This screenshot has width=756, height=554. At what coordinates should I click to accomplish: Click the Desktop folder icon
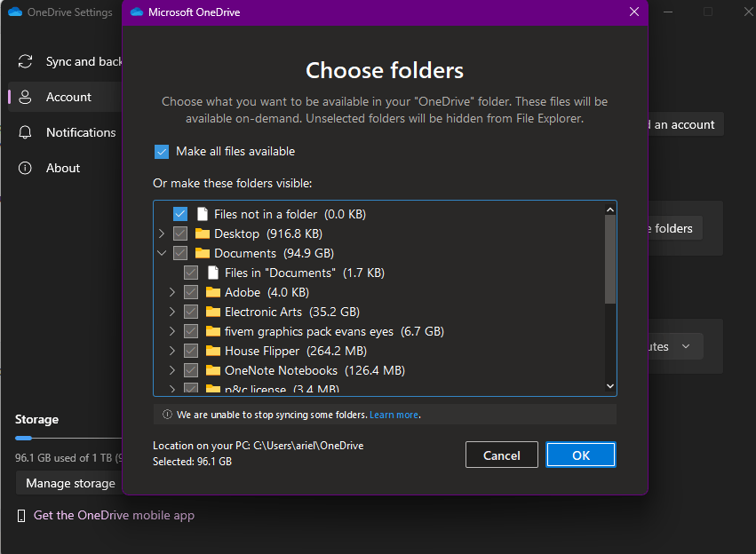[202, 233]
